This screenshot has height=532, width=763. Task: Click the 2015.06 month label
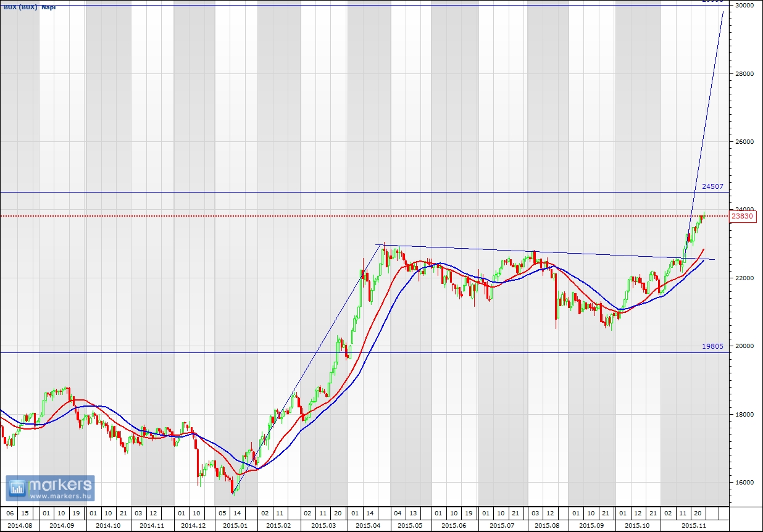(454, 525)
